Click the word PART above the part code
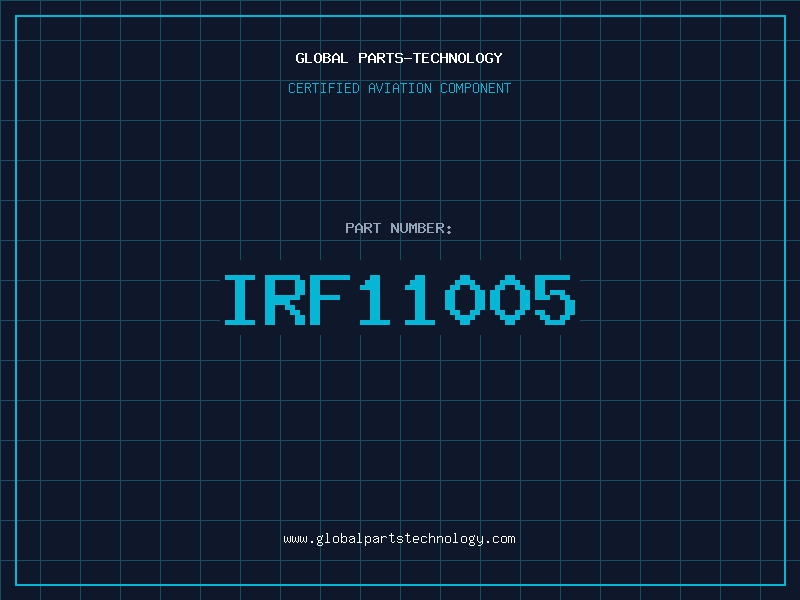This screenshot has height=600, width=800. pos(362,228)
